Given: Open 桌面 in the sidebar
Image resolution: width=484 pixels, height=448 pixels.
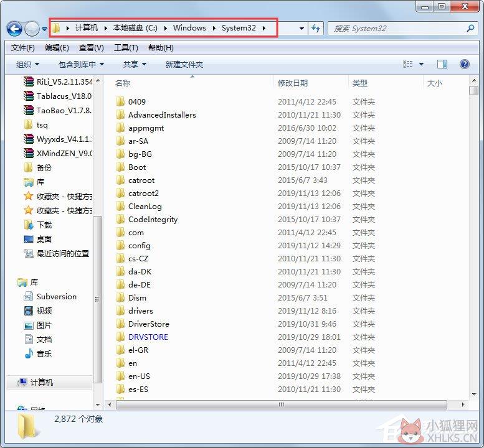Looking at the screenshot, I should coord(37,240).
